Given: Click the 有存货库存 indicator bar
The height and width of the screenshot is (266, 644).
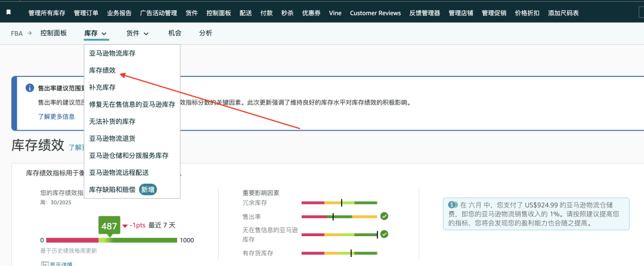Looking at the screenshot, I should click(339, 253).
